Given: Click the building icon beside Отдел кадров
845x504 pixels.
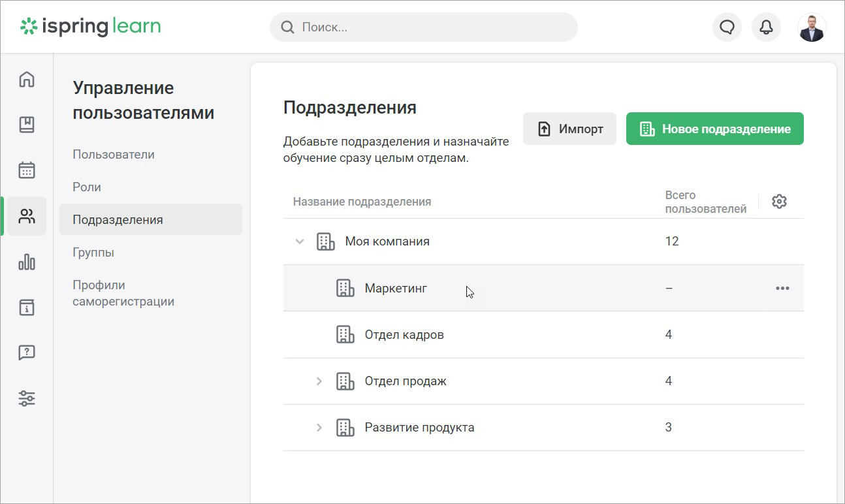Looking at the screenshot, I should 345,335.
